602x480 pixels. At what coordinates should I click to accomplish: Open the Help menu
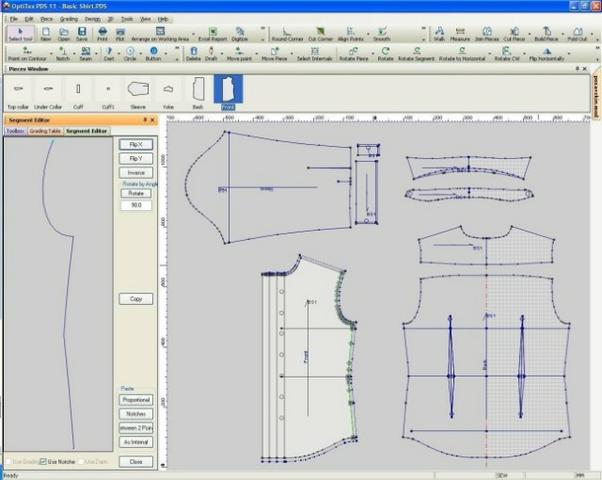pos(163,19)
